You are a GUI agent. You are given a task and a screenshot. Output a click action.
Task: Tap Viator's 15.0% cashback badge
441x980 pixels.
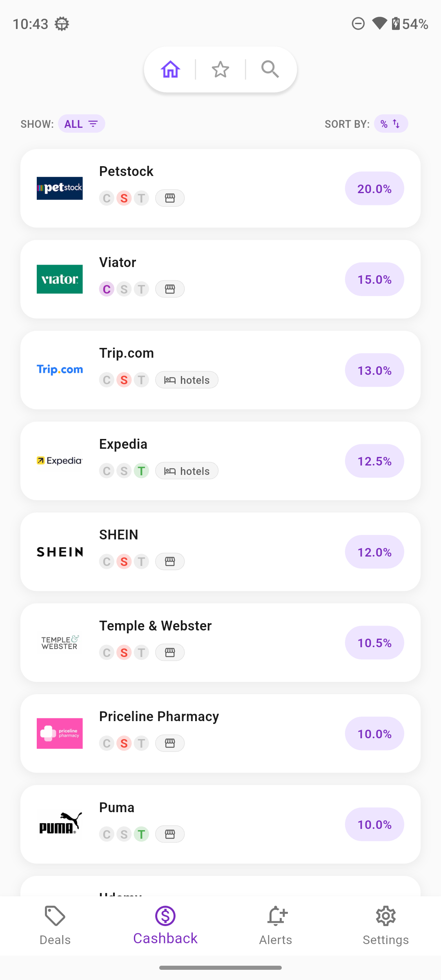point(374,279)
